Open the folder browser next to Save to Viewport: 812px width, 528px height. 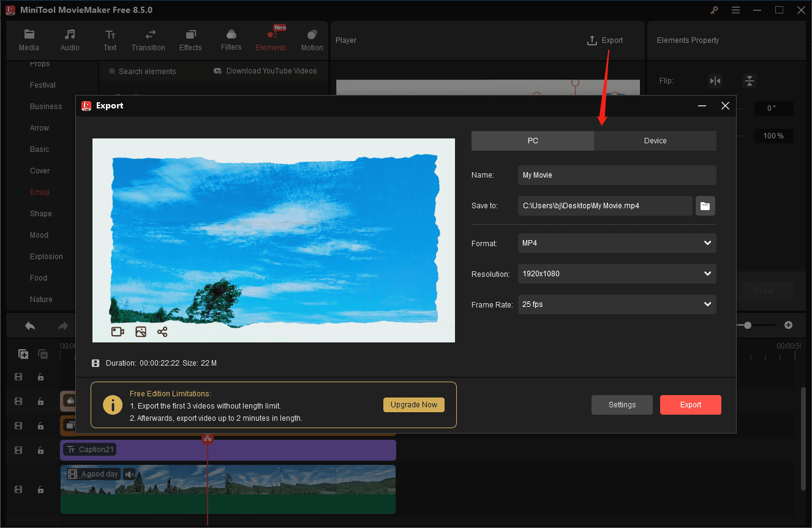[705, 206]
